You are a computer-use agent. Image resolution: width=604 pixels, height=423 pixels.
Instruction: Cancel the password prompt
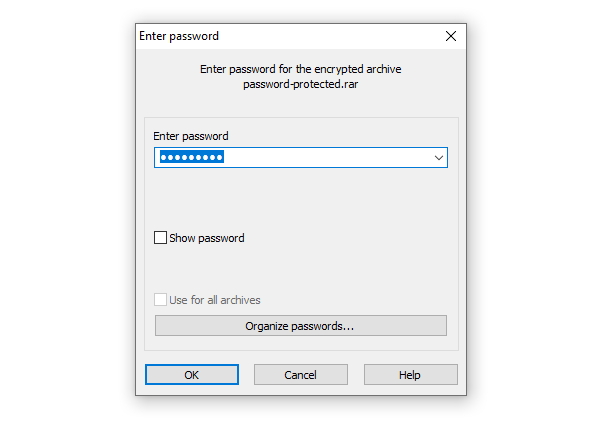click(x=300, y=375)
